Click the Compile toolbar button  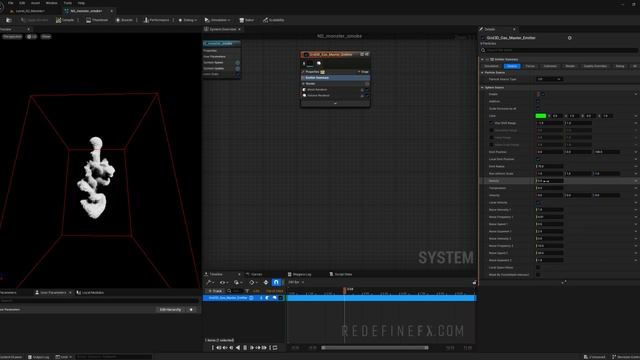click(x=65, y=20)
